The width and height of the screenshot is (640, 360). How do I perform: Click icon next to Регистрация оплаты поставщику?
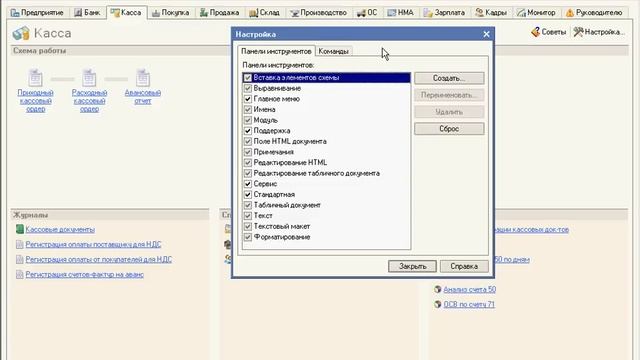pos(20,244)
